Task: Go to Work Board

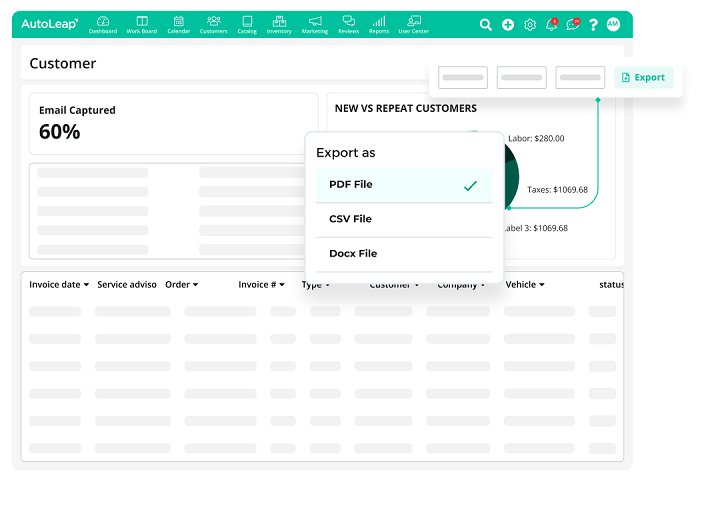Action: 142,23
